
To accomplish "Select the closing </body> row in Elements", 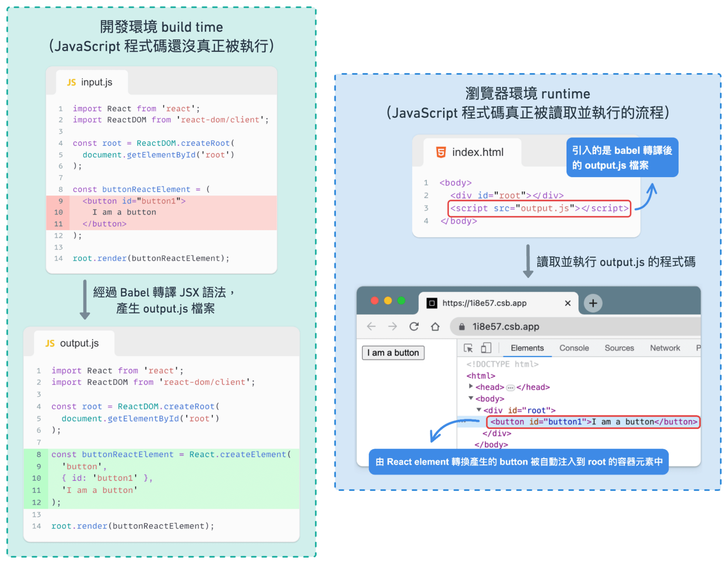I will [491, 445].
